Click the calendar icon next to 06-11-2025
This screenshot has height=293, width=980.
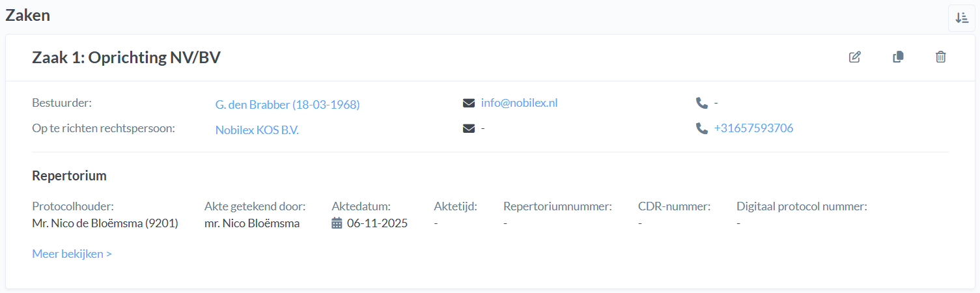(337, 223)
